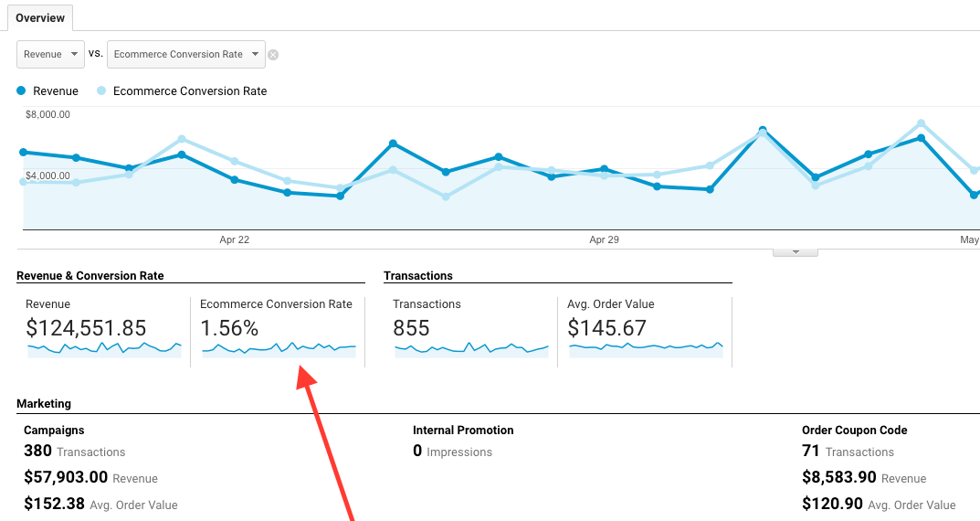Open the Ecommerce Conversion Rate dropdown
980x521 pixels.
pos(186,54)
